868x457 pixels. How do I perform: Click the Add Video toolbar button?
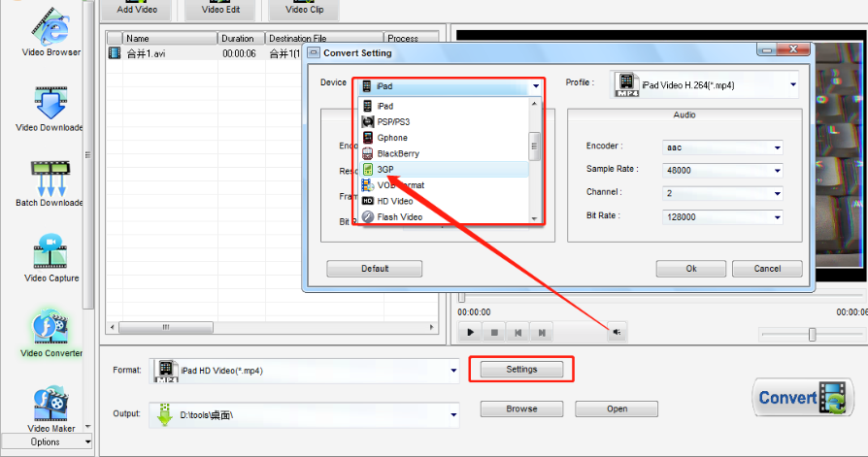(137, 10)
